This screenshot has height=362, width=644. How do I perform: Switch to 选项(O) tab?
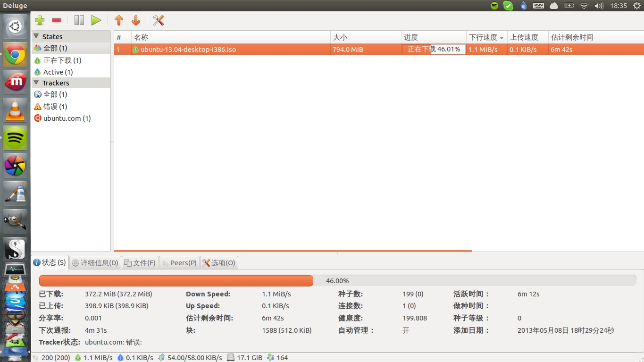218,263
